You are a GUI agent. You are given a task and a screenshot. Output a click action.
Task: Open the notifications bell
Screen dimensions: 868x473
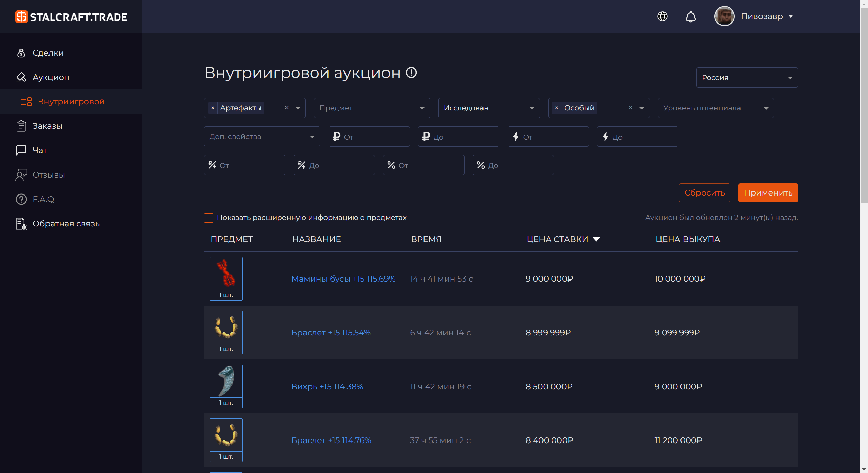(x=691, y=16)
